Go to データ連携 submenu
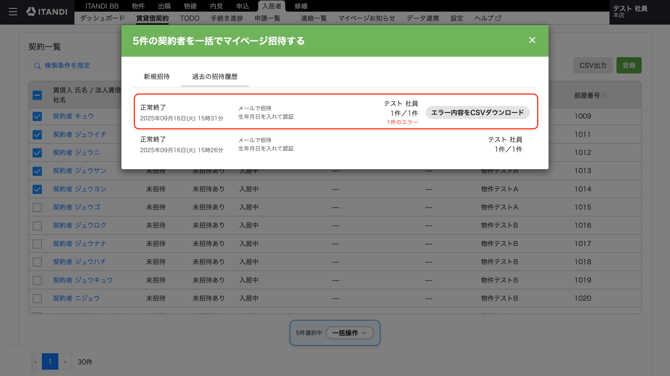Screen dimensions: 670x376 coord(423,18)
